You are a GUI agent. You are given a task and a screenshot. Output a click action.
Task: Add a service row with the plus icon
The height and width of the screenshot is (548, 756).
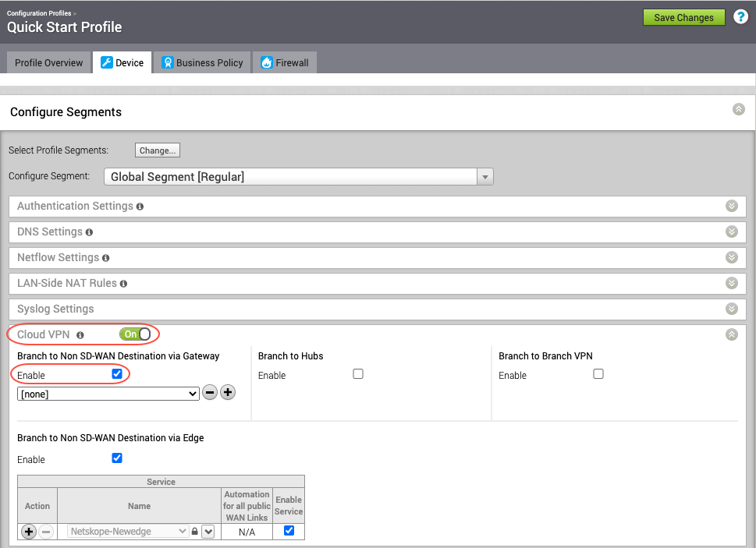pos(28,531)
